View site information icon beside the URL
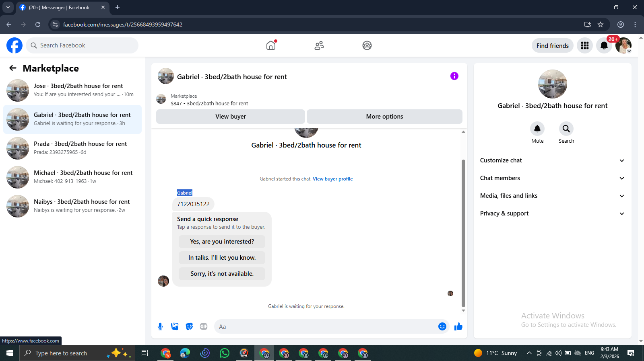The image size is (644, 361). [55, 25]
